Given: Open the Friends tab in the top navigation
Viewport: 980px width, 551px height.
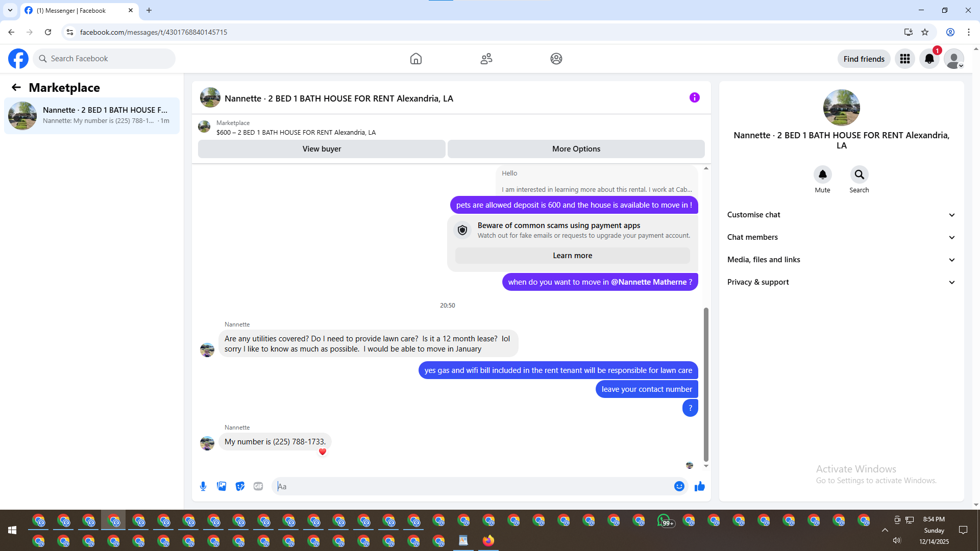Looking at the screenshot, I should point(486,59).
